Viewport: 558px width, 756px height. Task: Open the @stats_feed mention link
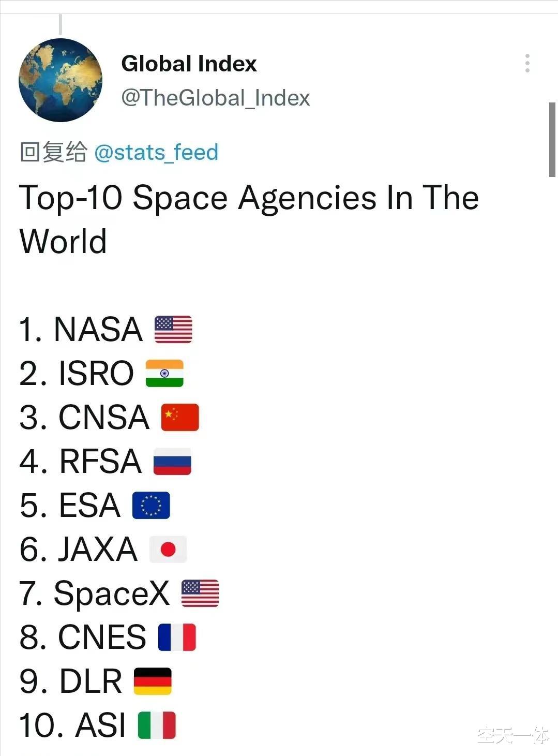point(156,152)
